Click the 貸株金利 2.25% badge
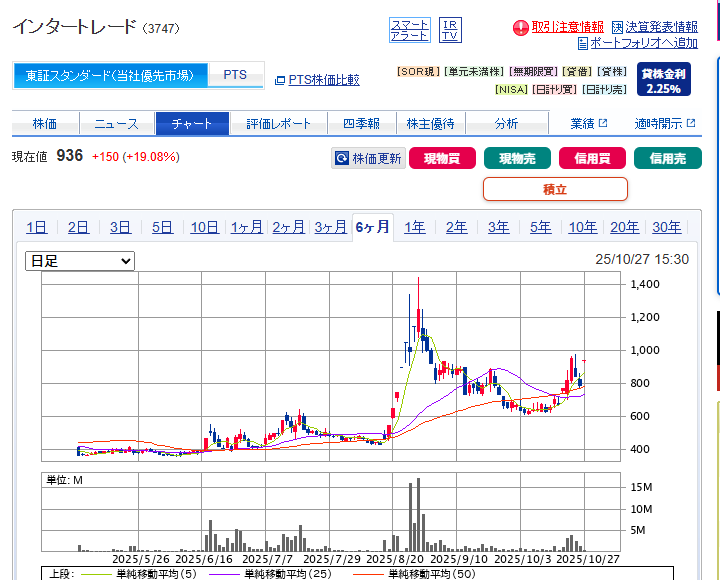 (662, 80)
